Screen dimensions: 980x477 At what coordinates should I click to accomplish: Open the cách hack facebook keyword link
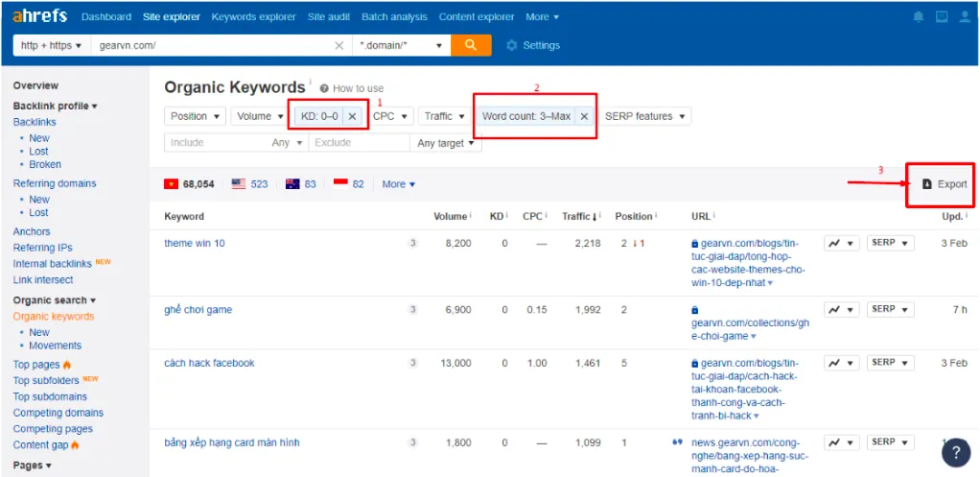(209, 363)
